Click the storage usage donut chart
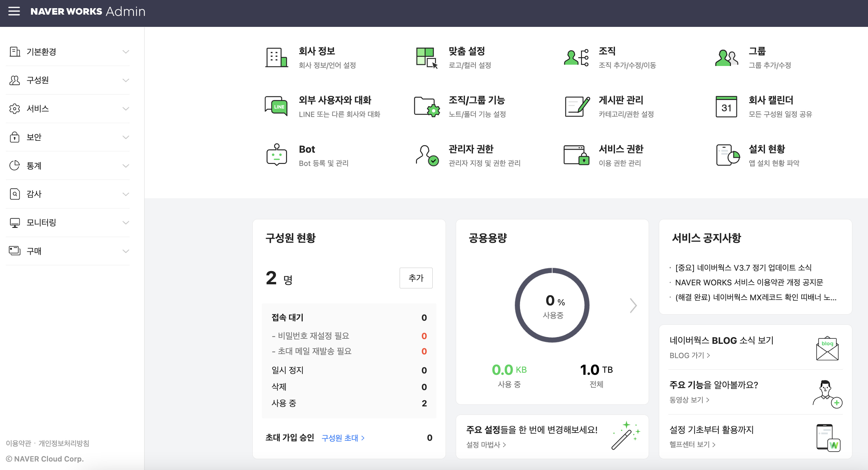 552,305
